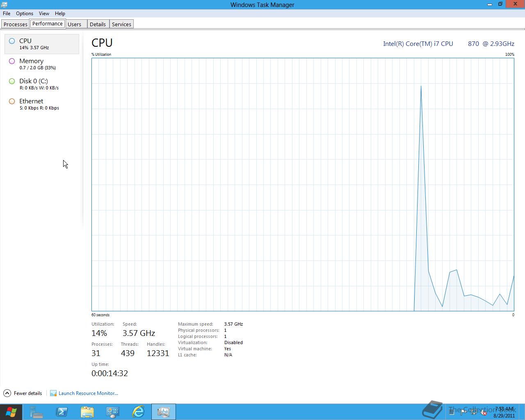
Task: Click the Action Center flag tray icon
Action: pyautogui.click(x=463, y=413)
